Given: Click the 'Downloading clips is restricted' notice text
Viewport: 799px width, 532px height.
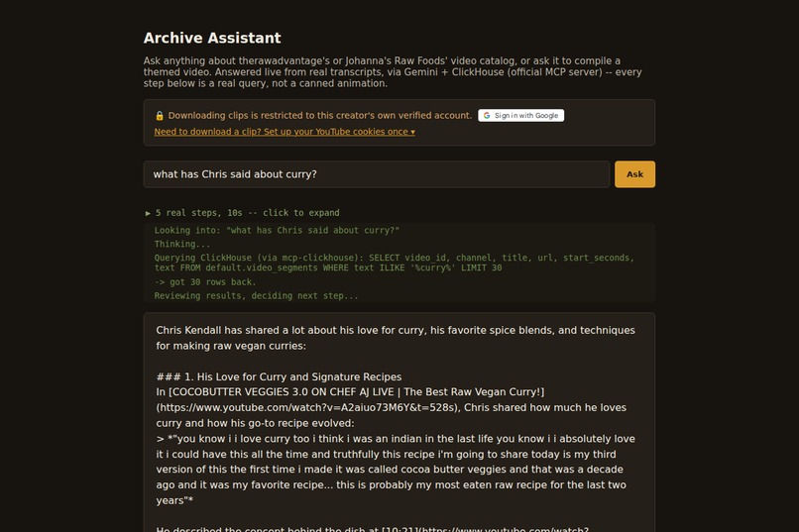Looking at the screenshot, I should click(x=320, y=116).
